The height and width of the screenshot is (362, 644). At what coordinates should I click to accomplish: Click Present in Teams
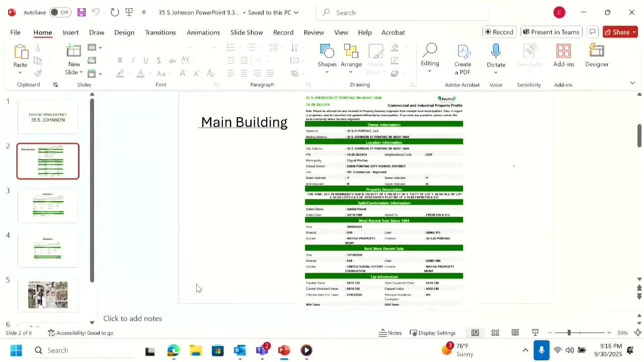(x=551, y=32)
